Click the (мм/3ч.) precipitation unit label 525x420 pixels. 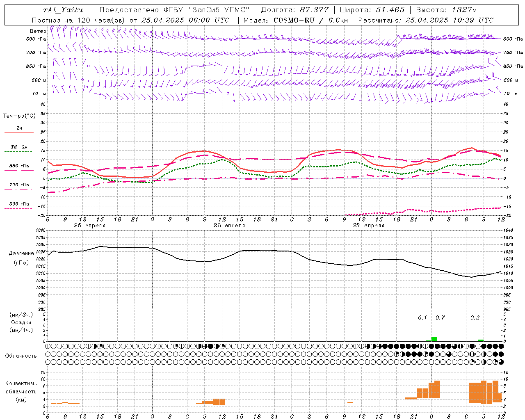(x=21, y=315)
